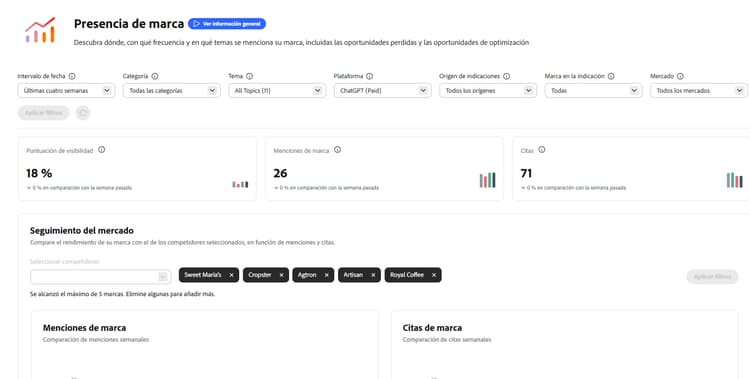Click the Presencia de marca page title
This screenshot has height=379, width=750.
click(x=129, y=23)
